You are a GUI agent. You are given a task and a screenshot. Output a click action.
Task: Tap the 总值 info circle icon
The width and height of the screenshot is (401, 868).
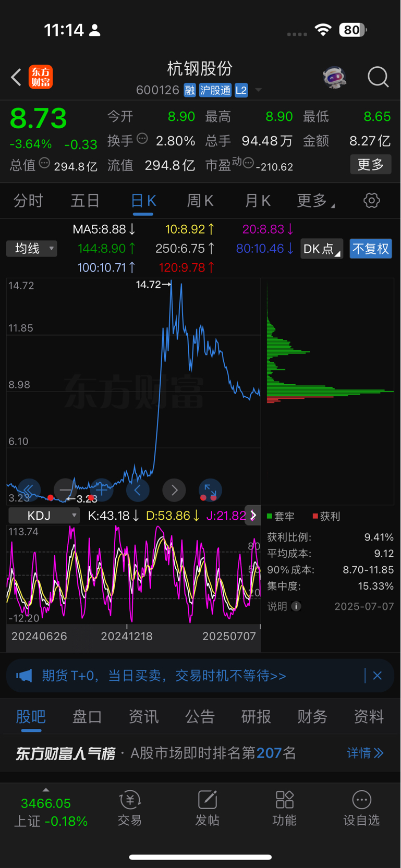coord(44,163)
